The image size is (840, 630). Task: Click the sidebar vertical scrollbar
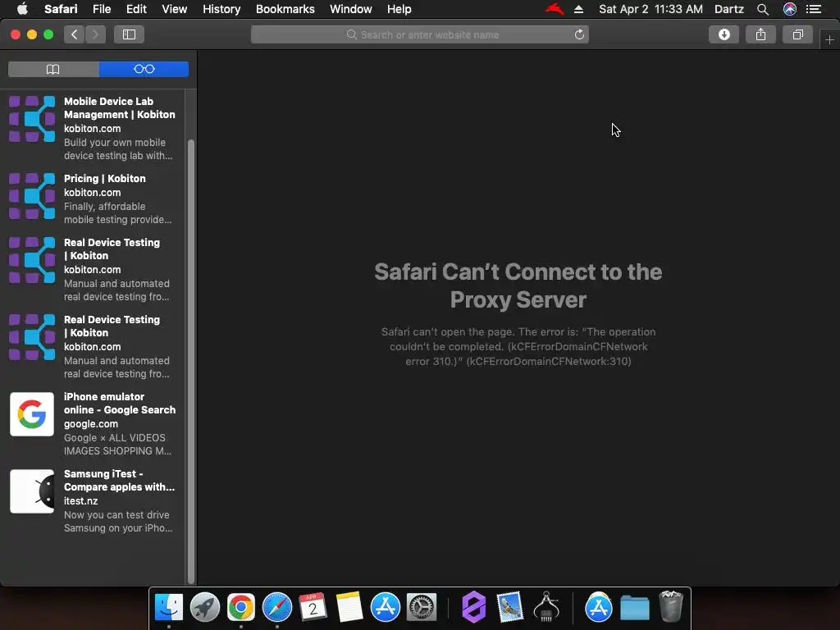[190, 362]
